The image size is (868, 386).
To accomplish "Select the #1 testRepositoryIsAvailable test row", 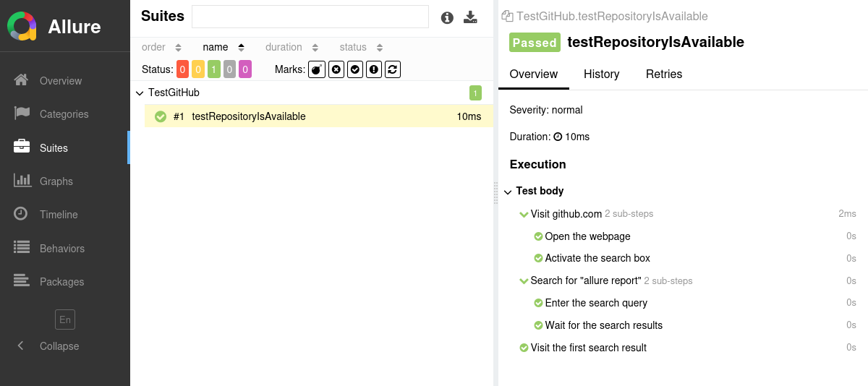I will [318, 116].
